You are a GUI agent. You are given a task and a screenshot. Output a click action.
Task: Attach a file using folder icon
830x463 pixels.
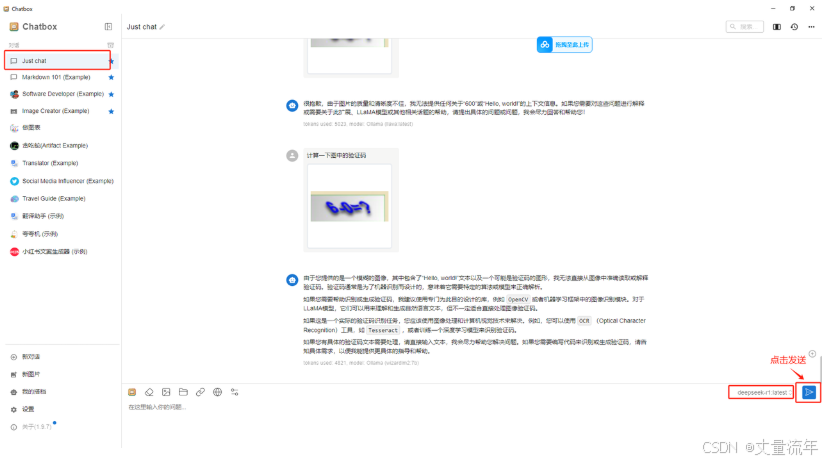coord(183,392)
